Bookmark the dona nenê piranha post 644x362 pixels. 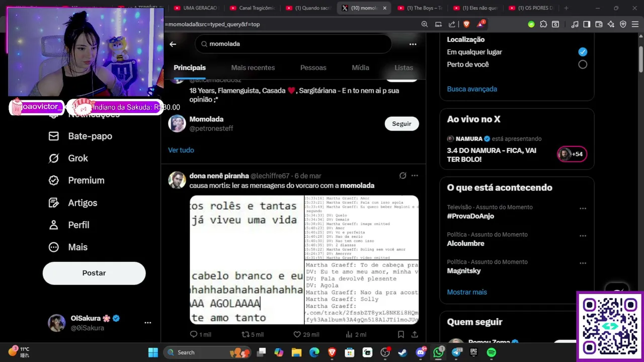401,334
